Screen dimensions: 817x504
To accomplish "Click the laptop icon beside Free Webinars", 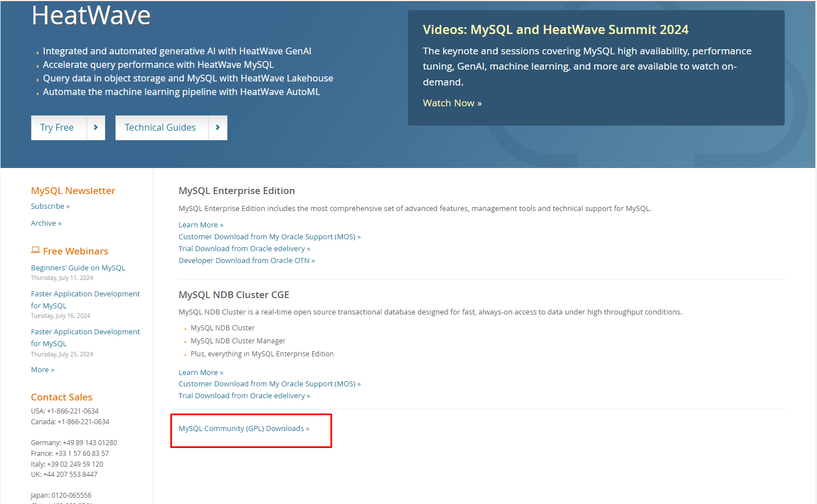I will pos(36,250).
